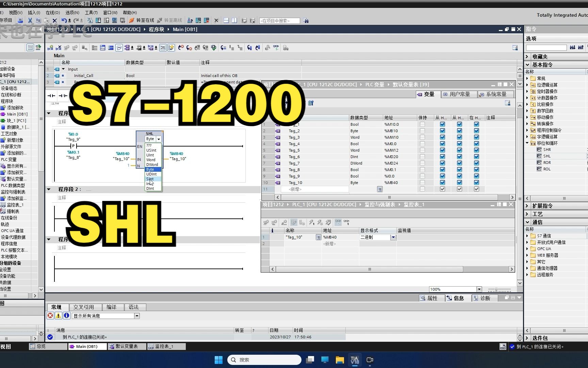588x368 pixels.
Task: Click the 监控表_1 button in bottom bar
Action: [166, 347]
